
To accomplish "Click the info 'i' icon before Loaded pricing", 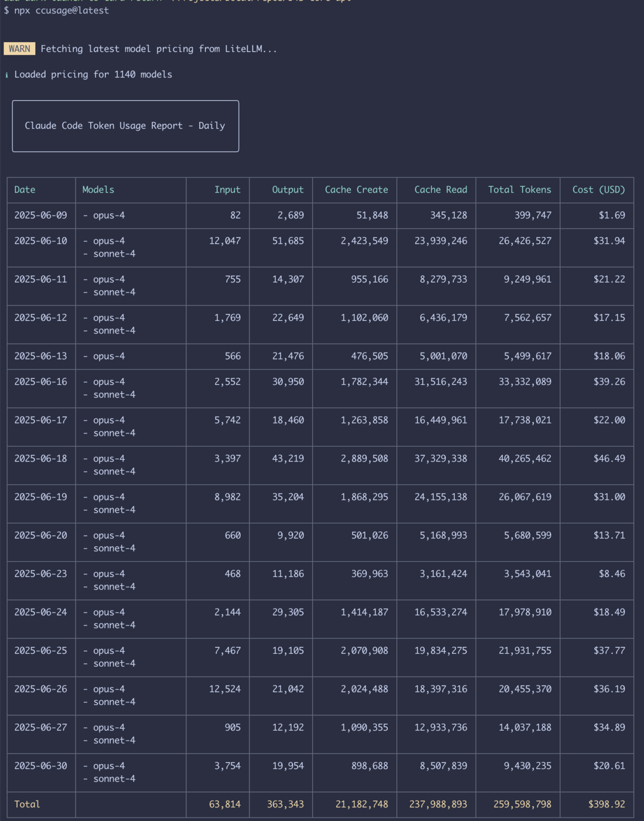I will 6,74.
